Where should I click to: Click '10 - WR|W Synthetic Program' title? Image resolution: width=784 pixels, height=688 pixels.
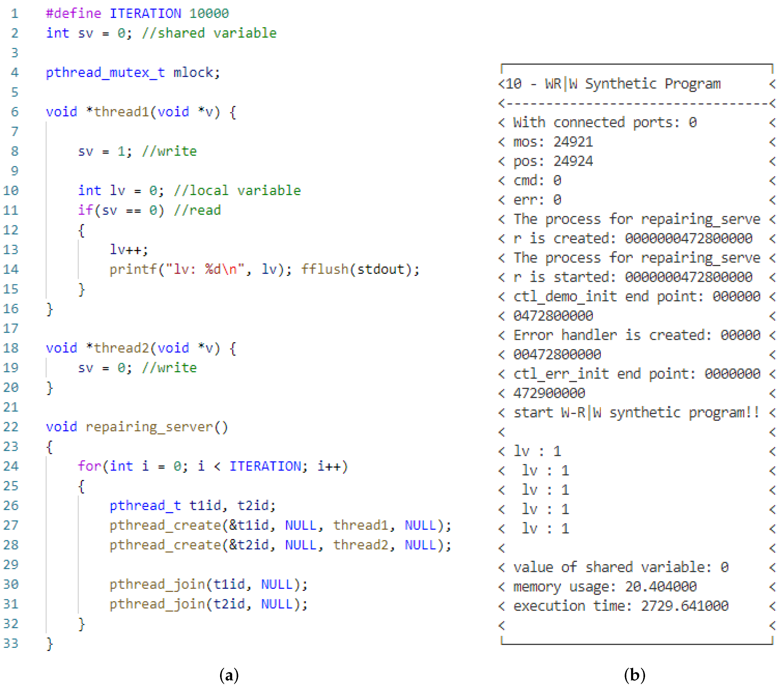[x=613, y=84]
